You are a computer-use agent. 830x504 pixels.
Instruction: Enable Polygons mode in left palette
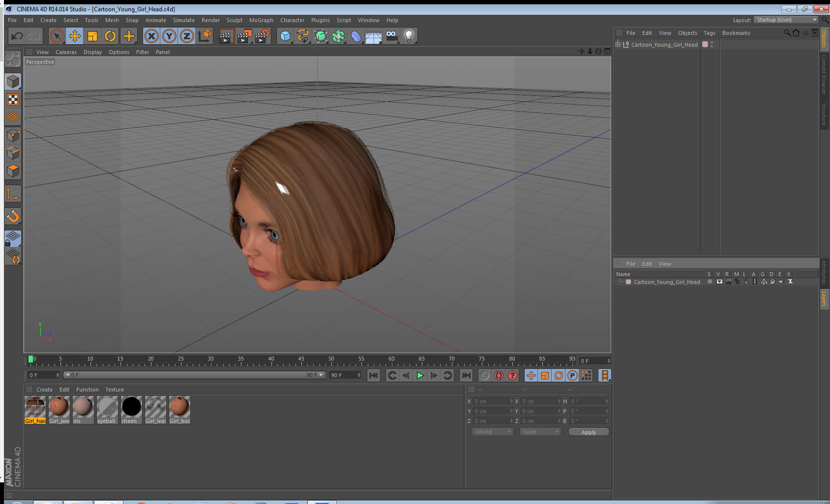tap(13, 170)
